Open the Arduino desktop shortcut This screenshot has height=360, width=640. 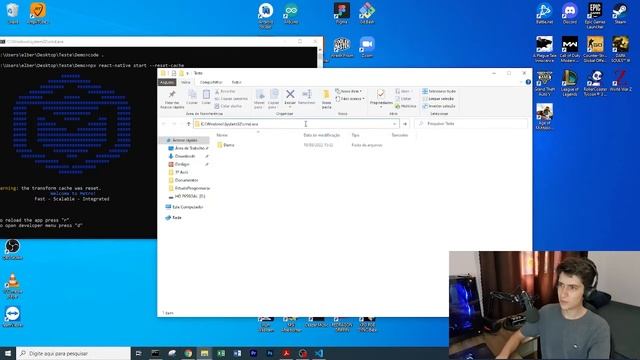291,13
